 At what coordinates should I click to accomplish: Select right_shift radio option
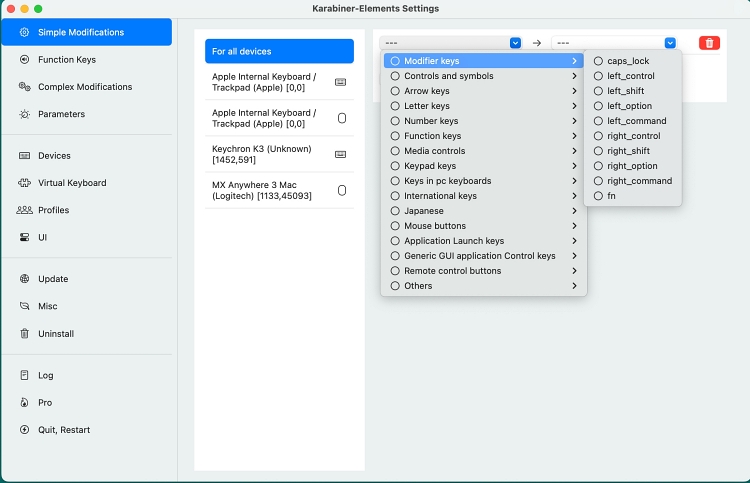coord(598,151)
